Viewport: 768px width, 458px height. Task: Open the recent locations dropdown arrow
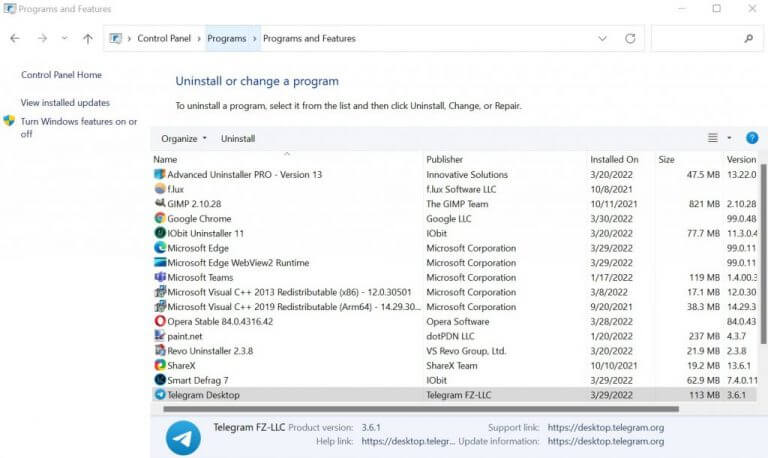(x=64, y=38)
